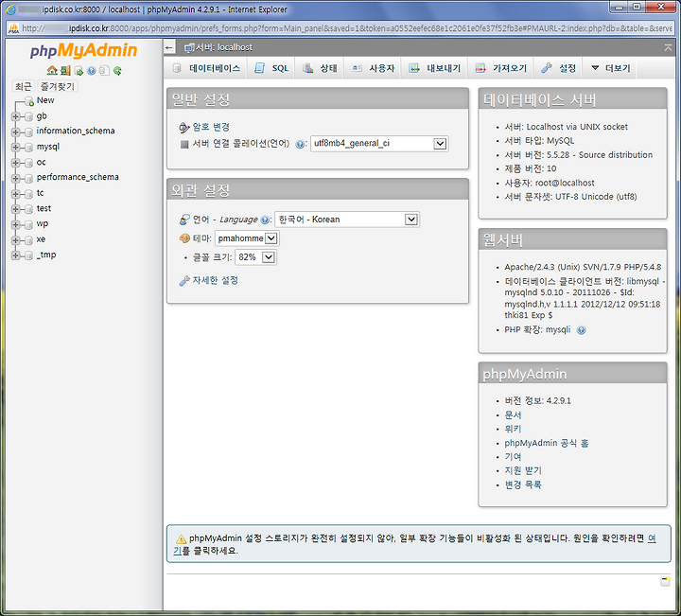This screenshot has height=616, width=681.
Task: Open the 사용자 tab
Action: coord(373,68)
